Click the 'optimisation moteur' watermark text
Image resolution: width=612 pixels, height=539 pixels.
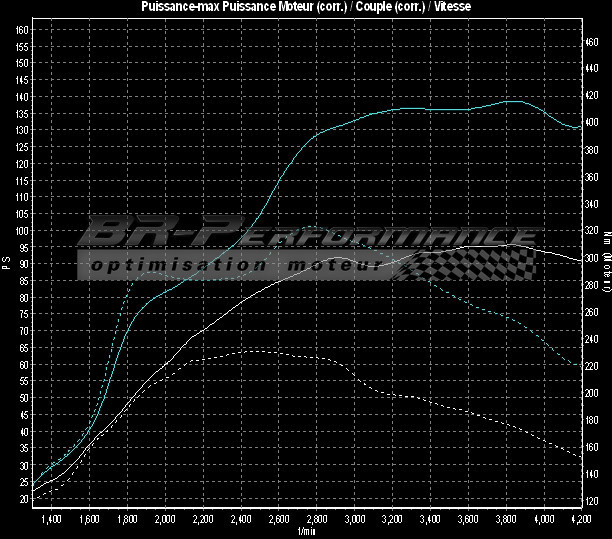235,266
